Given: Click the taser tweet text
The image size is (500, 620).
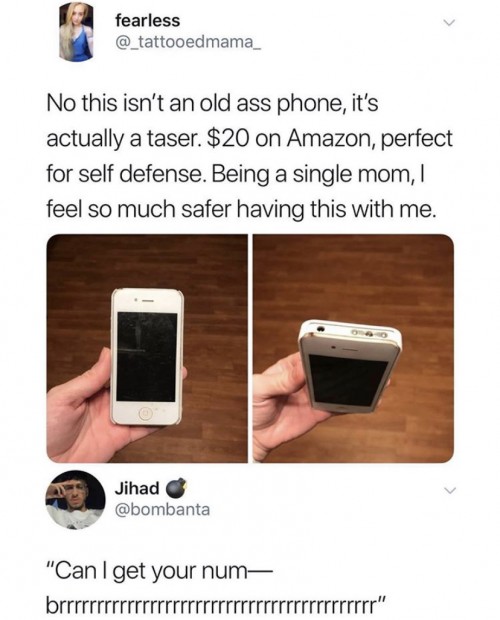Looking at the screenshot, I should tap(249, 156).
